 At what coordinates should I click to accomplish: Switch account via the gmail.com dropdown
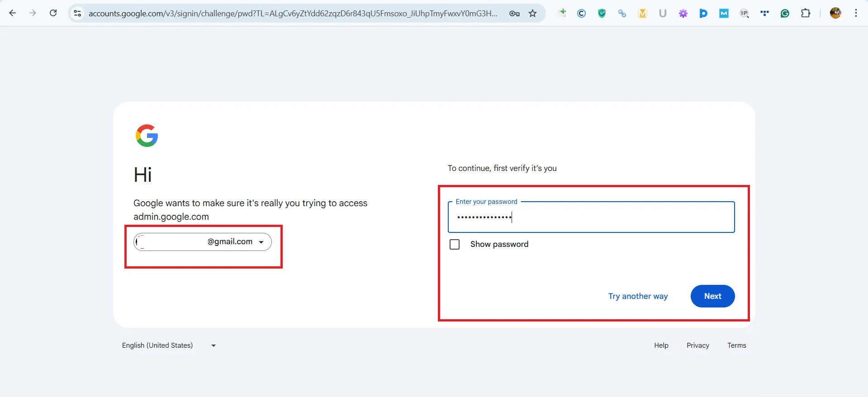(203, 242)
